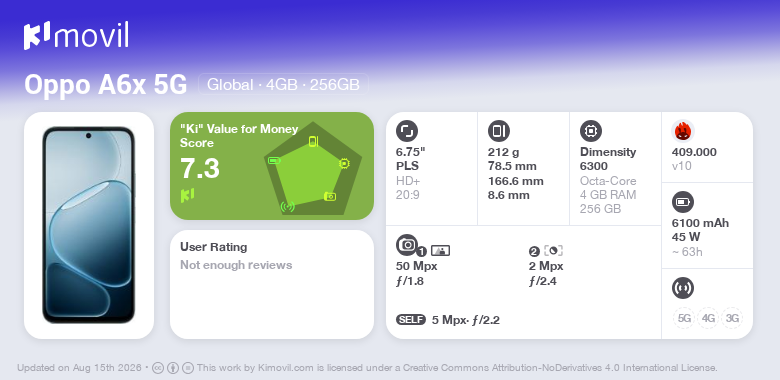Click the Ki score 7.3 value
The height and width of the screenshot is (380, 780).
(200, 168)
